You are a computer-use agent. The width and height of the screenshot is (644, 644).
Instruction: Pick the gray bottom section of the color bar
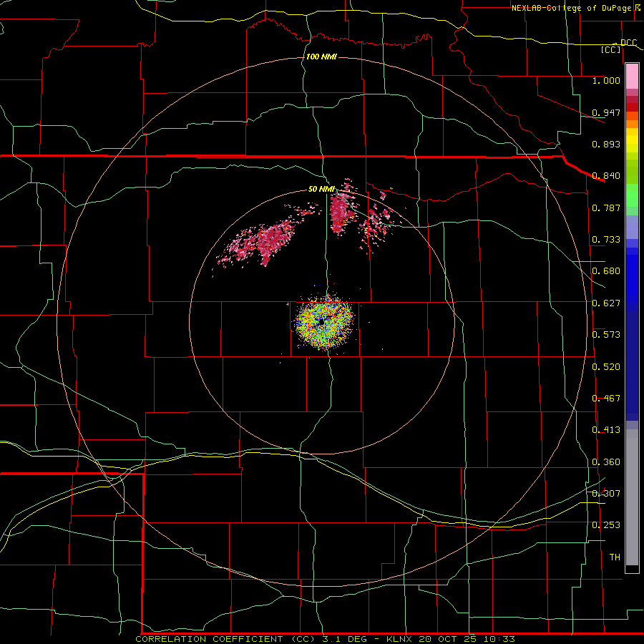(x=632, y=497)
